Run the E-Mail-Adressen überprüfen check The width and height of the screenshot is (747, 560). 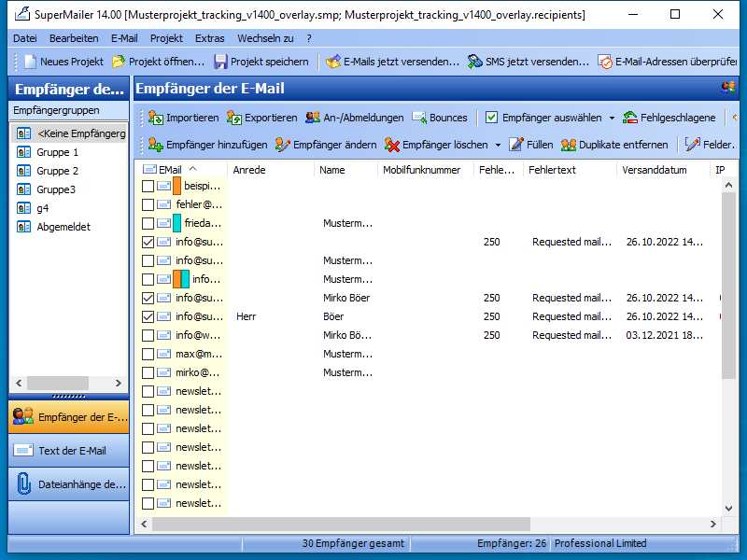668,62
